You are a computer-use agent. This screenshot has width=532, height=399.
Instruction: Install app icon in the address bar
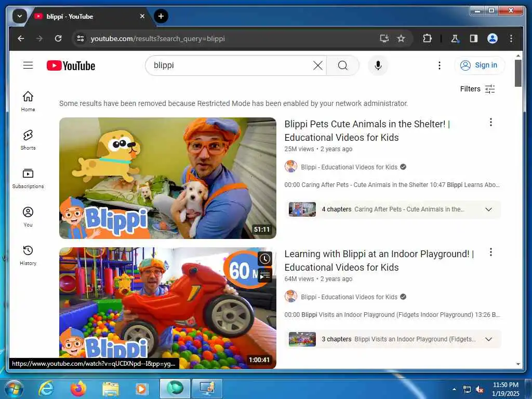(x=384, y=38)
